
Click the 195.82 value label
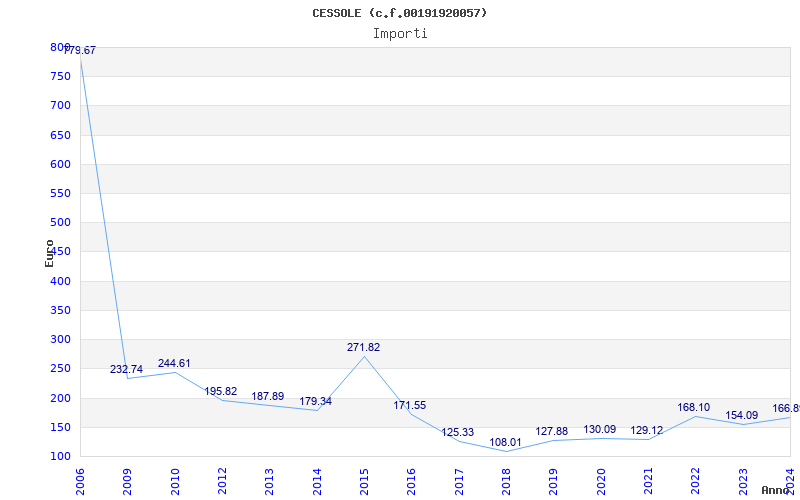coord(221,391)
